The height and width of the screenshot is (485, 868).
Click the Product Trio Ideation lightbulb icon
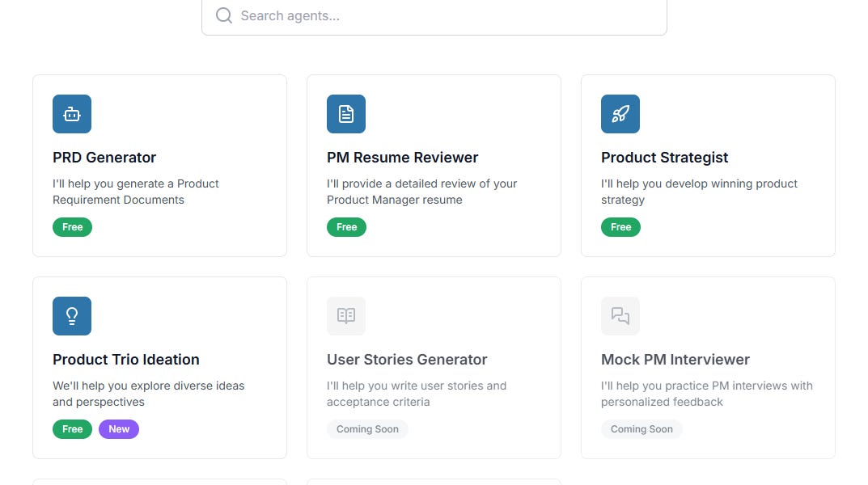(x=72, y=316)
